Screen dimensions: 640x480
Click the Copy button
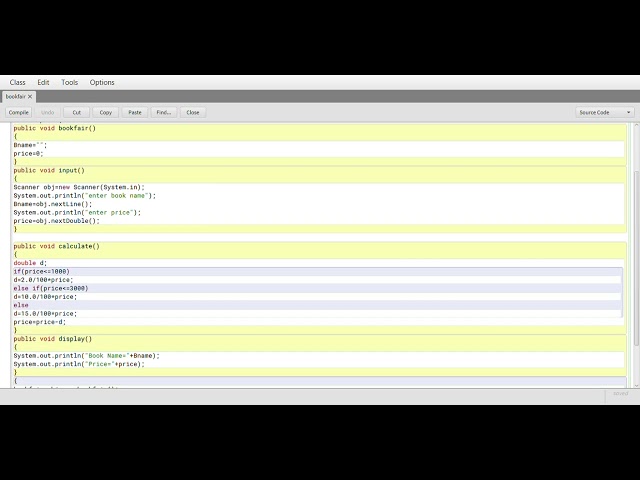click(x=106, y=112)
